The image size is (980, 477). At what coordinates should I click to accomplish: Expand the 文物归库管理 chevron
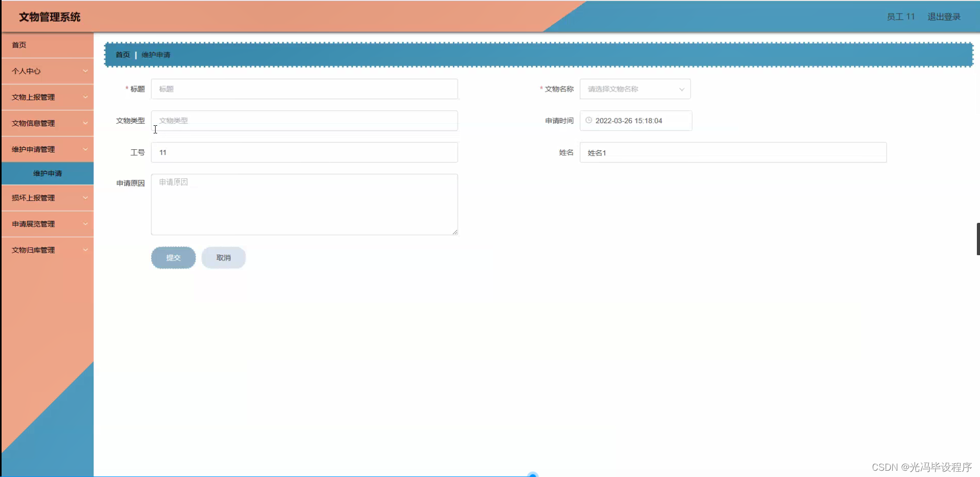click(x=85, y=250)
